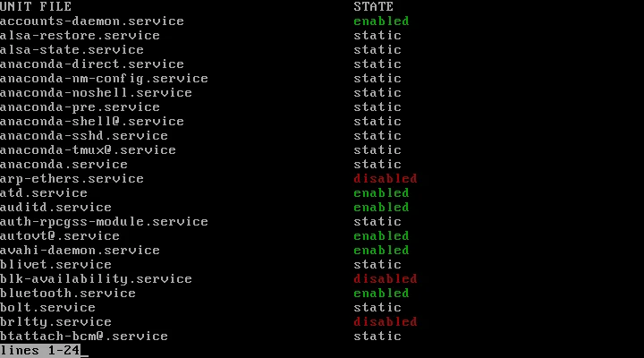Click the UNIT FILE column header
Image resolution: width=644 pixels, height=358 pixels.
32,7
